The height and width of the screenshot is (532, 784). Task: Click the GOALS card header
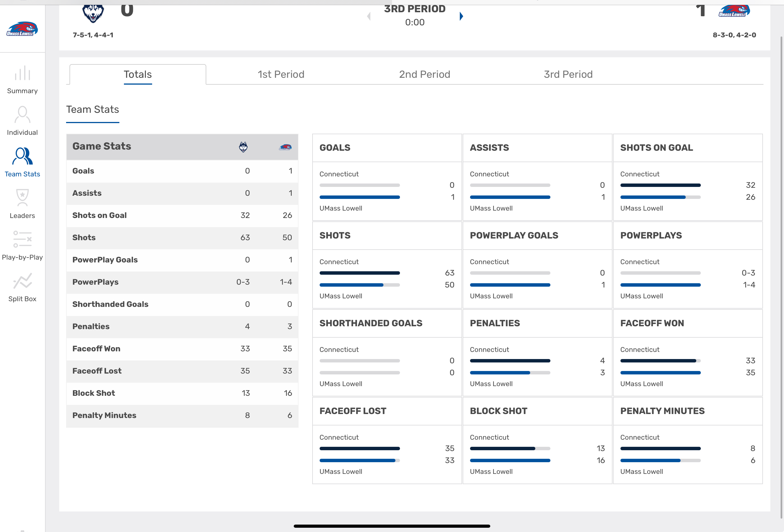pos(387,148)
